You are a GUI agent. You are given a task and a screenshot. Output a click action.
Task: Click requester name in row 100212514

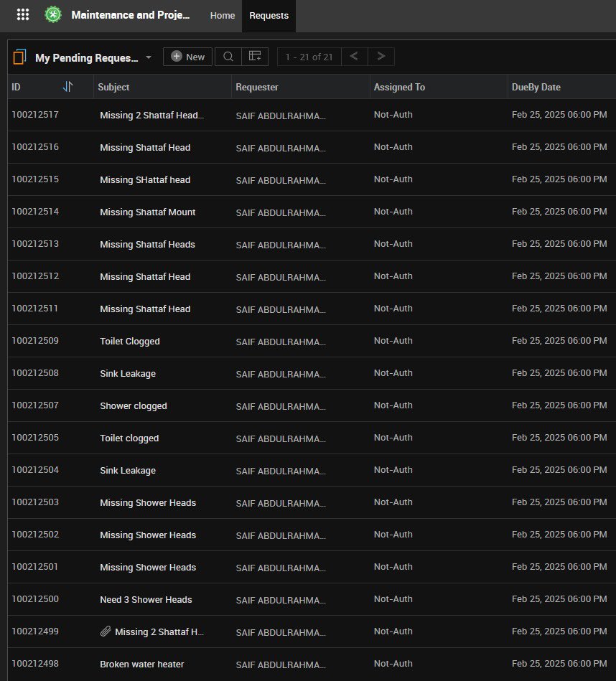point(281,212)
